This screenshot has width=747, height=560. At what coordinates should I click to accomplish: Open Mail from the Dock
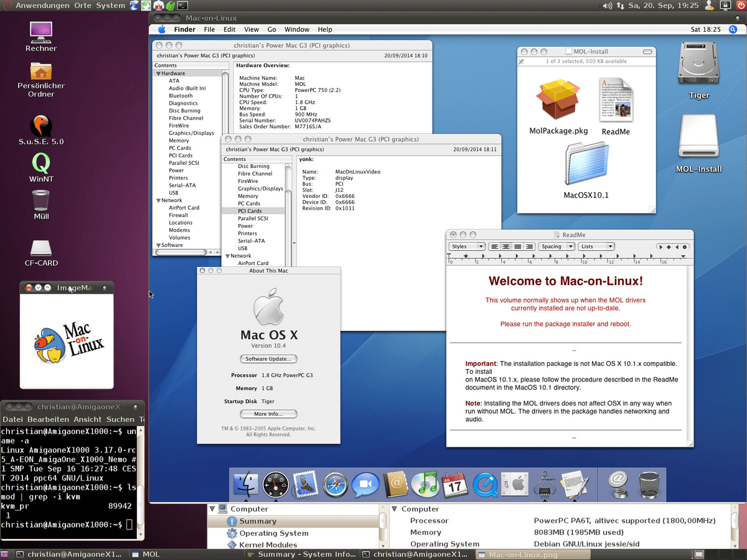pyautogui.click(x=305, y=485)
